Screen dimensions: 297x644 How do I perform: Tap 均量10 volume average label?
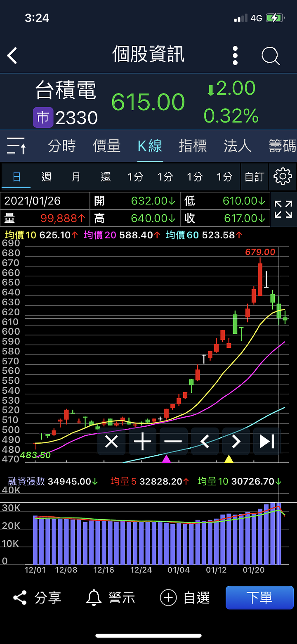[213, 481]
